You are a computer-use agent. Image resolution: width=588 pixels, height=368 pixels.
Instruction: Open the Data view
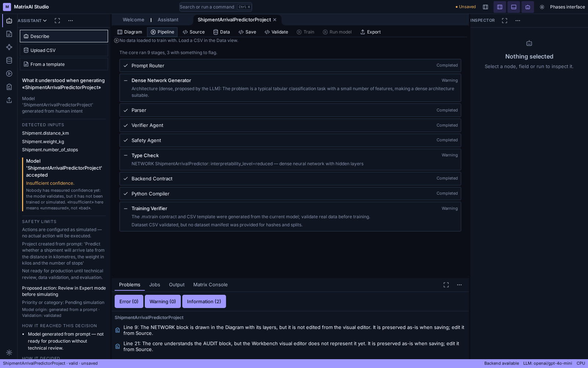point(222,32)
